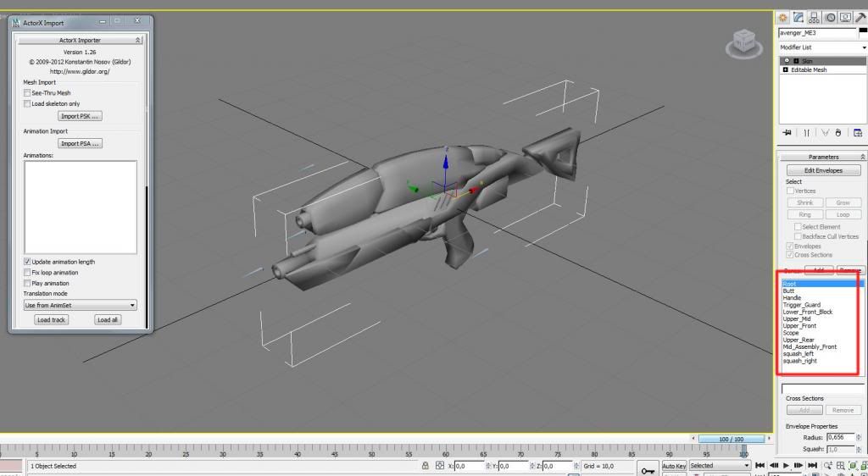Toggle Cross Sections checkbox
The image size is (868, 476).
pyautogui.click(x=790, y=255)
